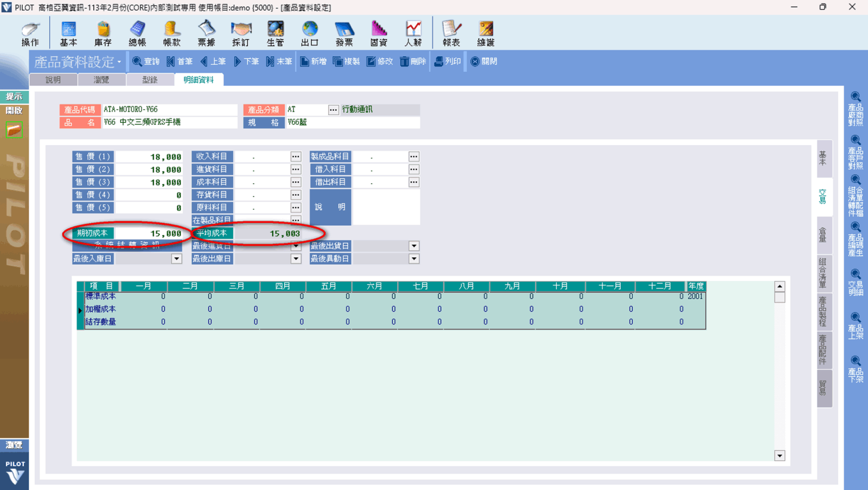The image size is (868, 490).
Task: Click the 票據 notes module icon
Action: tap(206, 33)
